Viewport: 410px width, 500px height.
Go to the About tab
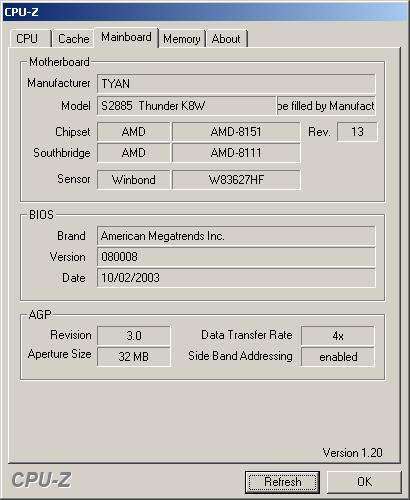click(x=226, y=39)
